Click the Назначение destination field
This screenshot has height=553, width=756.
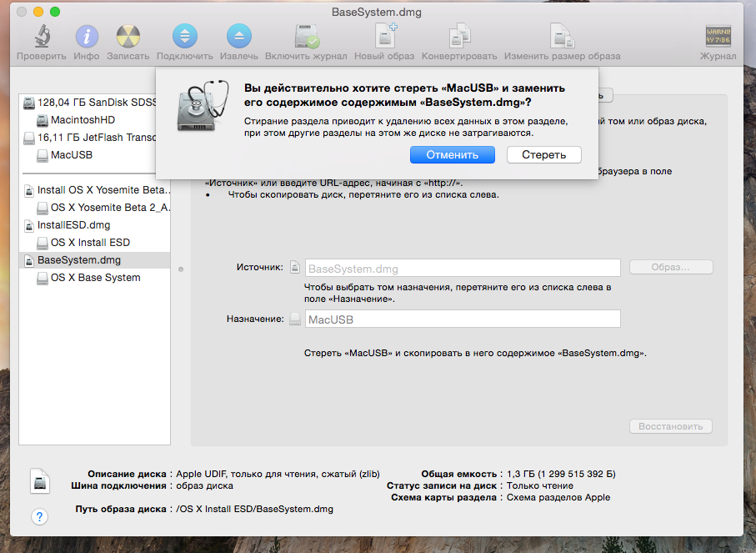tap(463, 319)
